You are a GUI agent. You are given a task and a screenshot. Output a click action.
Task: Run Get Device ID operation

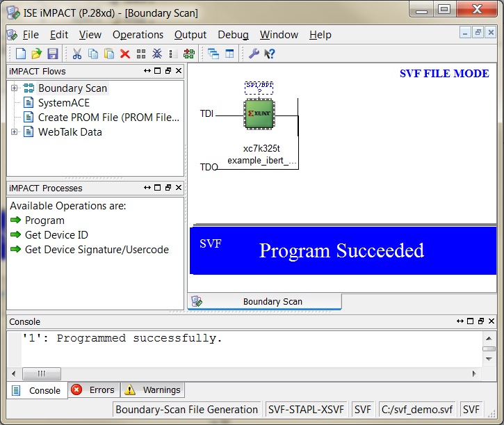56,235
